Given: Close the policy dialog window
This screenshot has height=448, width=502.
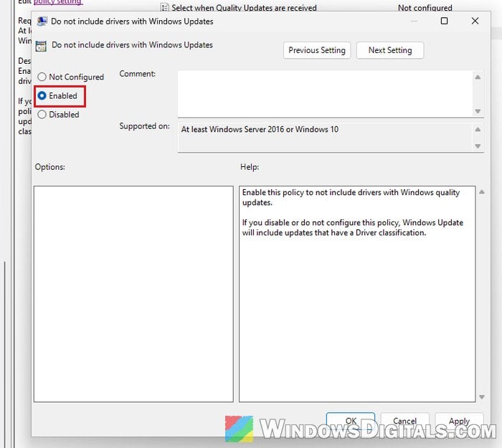Looking at the screenshot, I should tap(475, 21).
